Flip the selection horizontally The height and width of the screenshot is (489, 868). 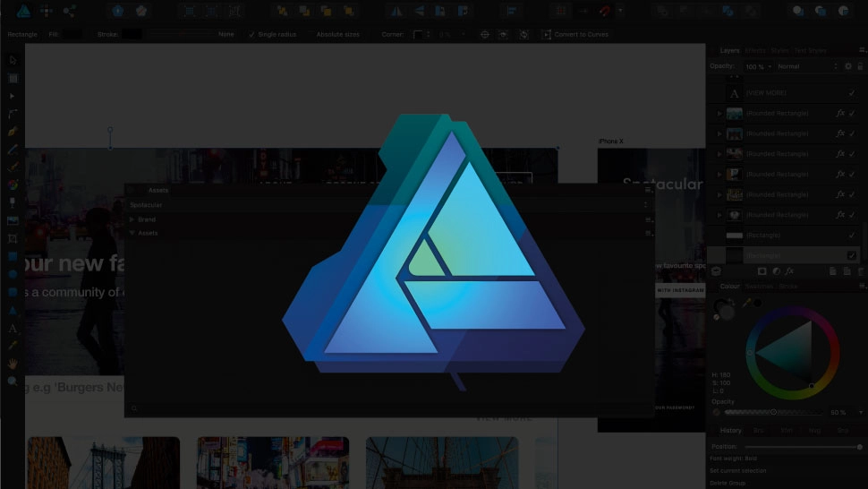pyautogui.click(x=397, y=11)
